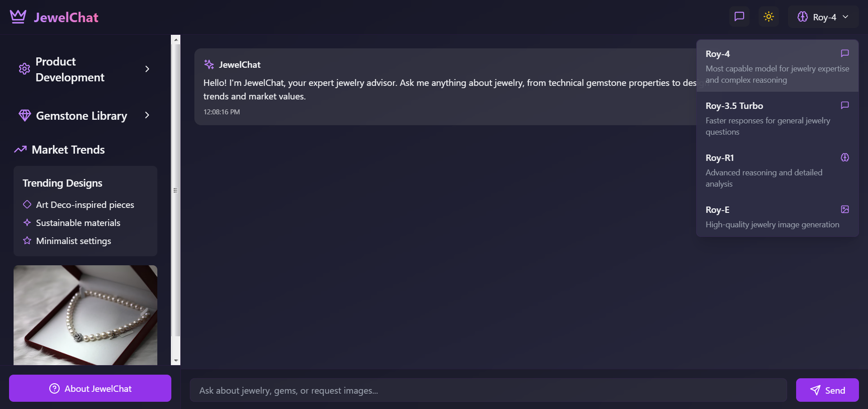Focus the Ask about jewelry input field
Image resolution: width=868 pixels, height=409 pixels.
pyautogui.click(x=488, y=390)
